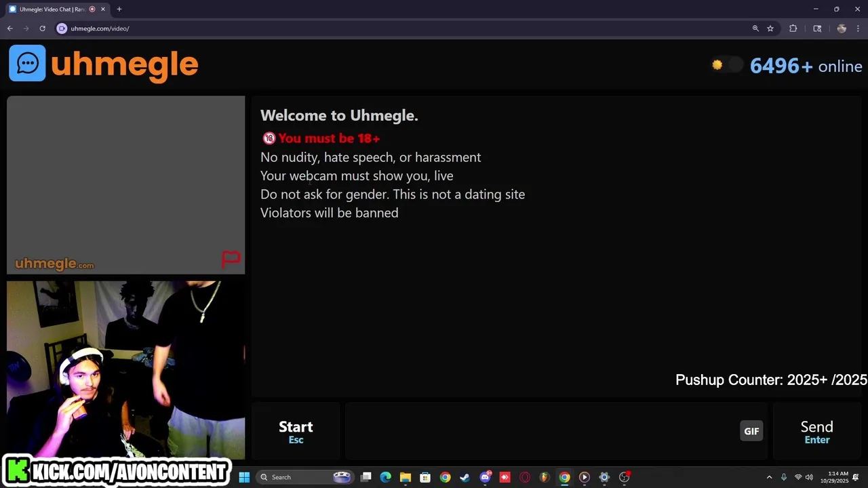
Task: Click your own webcam preview
Action: pyautogui.click(x=125, y=370)
